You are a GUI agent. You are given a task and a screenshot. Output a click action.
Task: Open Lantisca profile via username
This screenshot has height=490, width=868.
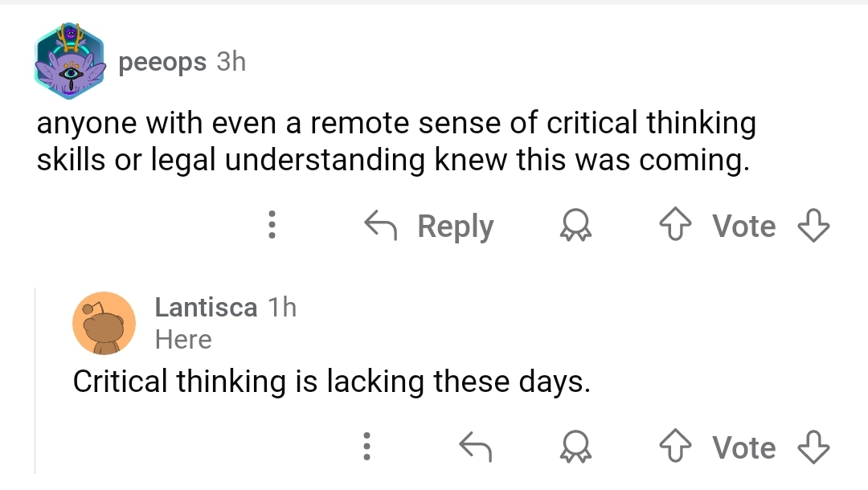[206, 307]
